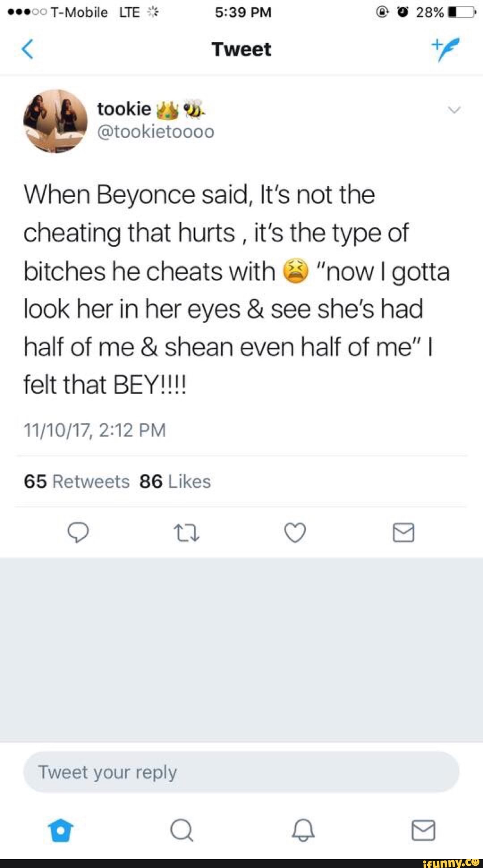
Task: Open the tweet options chevron menu
Action: pos(454,110)
